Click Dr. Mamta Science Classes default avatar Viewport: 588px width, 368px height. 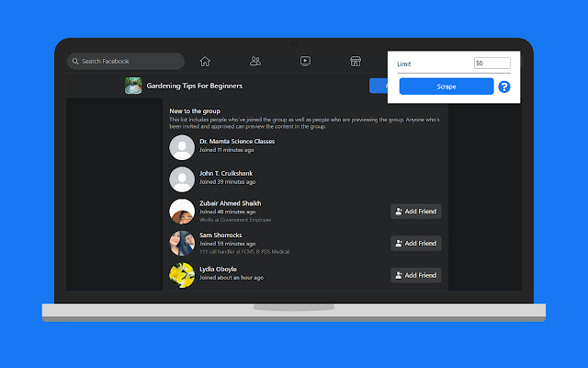point(182,146)
